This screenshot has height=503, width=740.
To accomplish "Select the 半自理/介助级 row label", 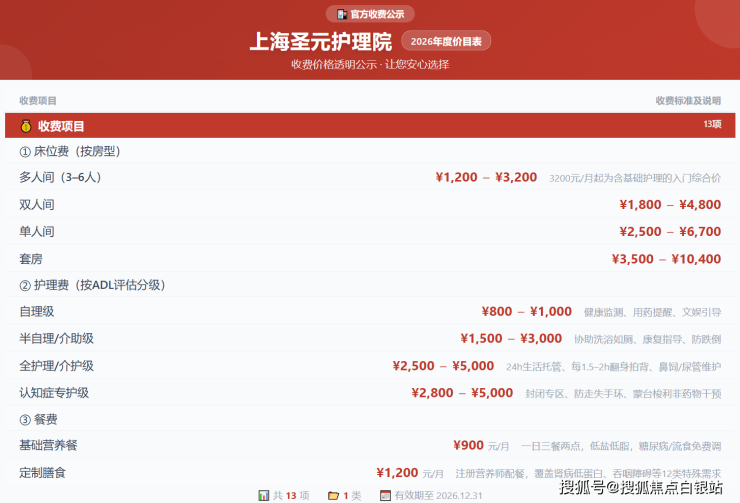I will (57, 338).
